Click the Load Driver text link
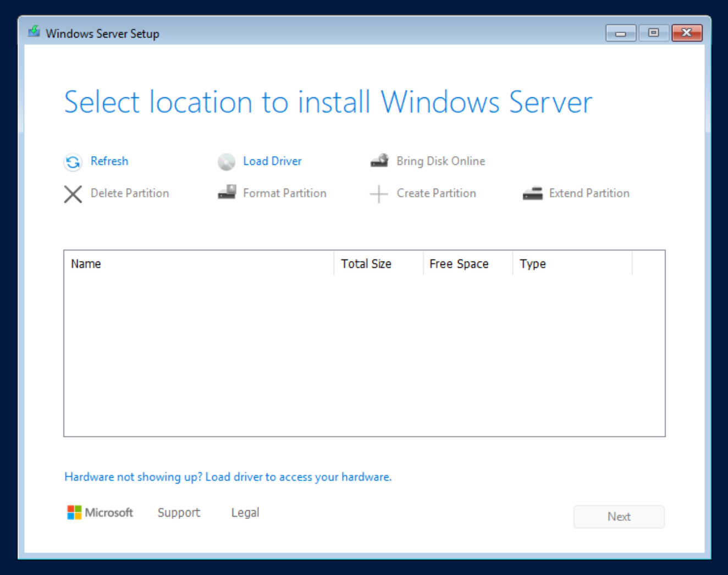 [x=272, y=161]
